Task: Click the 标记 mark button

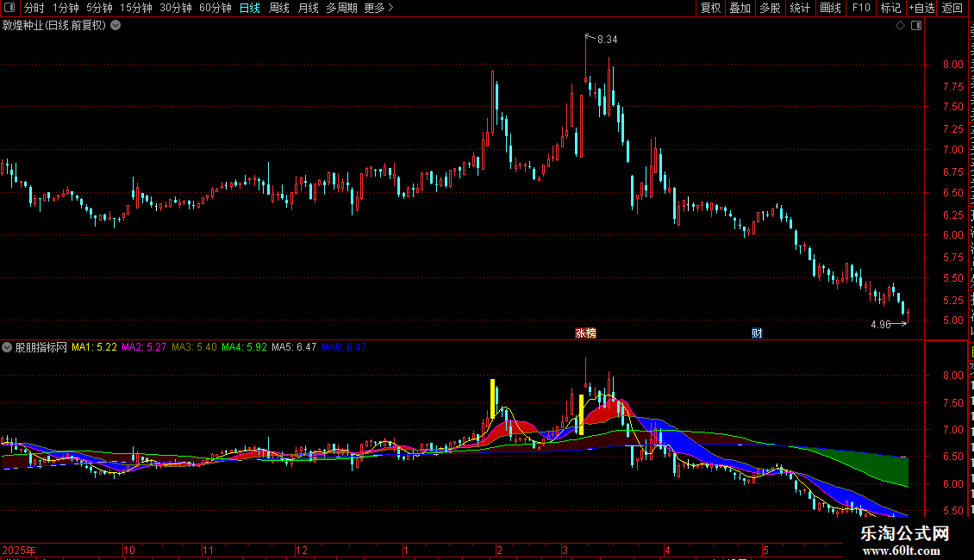Action: point(890,8)
